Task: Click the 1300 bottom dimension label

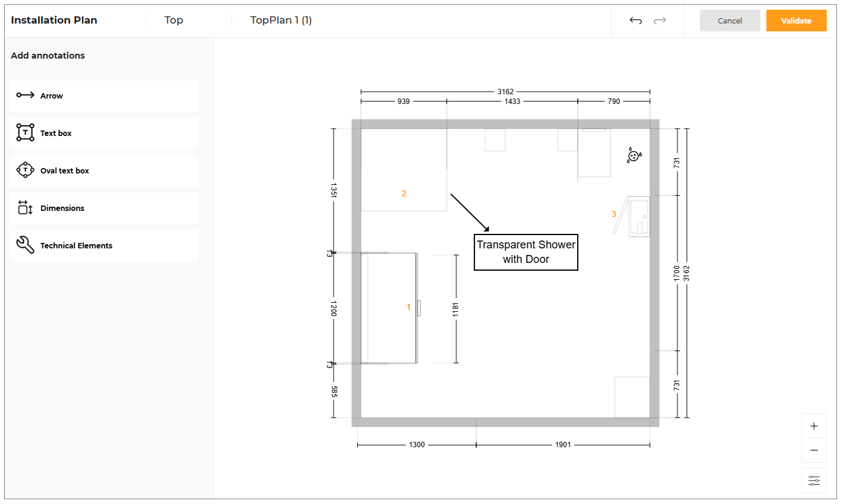Action: tap(417, 445)
